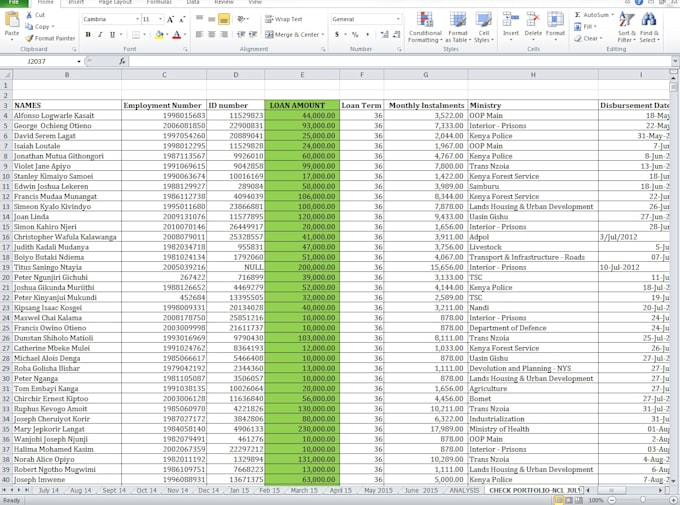
Task: Click the formula bar input field
Action: (399, 61)
